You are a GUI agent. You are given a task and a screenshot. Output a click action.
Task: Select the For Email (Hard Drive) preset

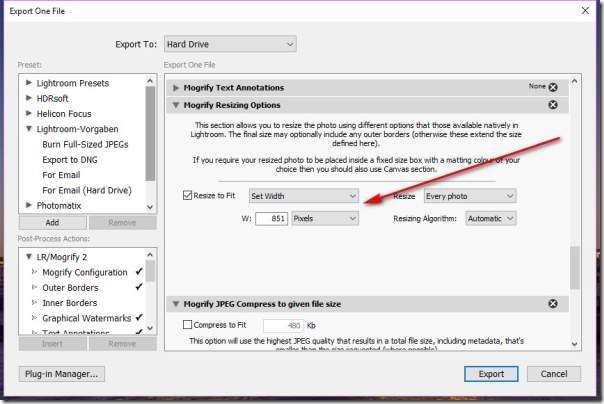click(x=87, y=190)
